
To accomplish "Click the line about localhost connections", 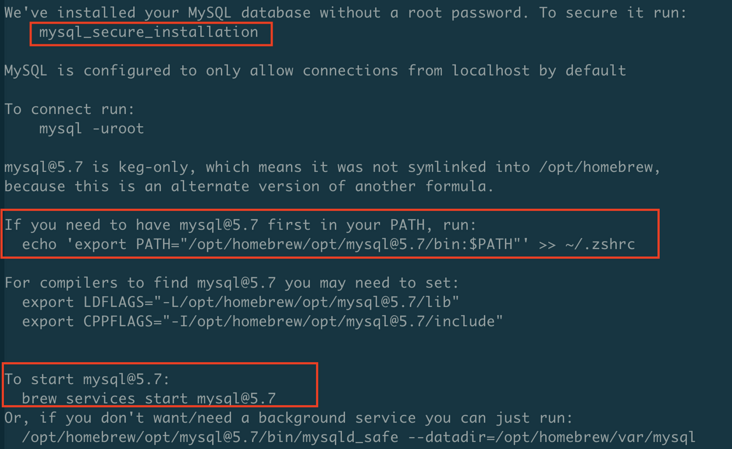I will (x=315, y=70).
